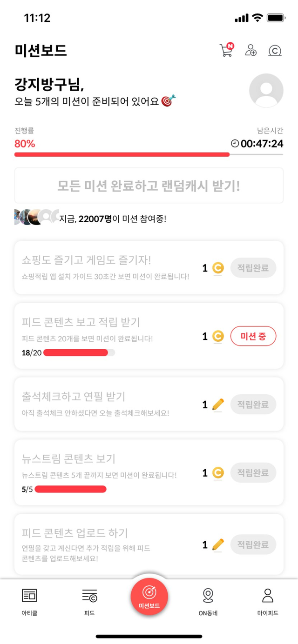298x644 pixels.
Task: Tap 적립완료 on the 출석체크 mission
Action: pos(253,405)
